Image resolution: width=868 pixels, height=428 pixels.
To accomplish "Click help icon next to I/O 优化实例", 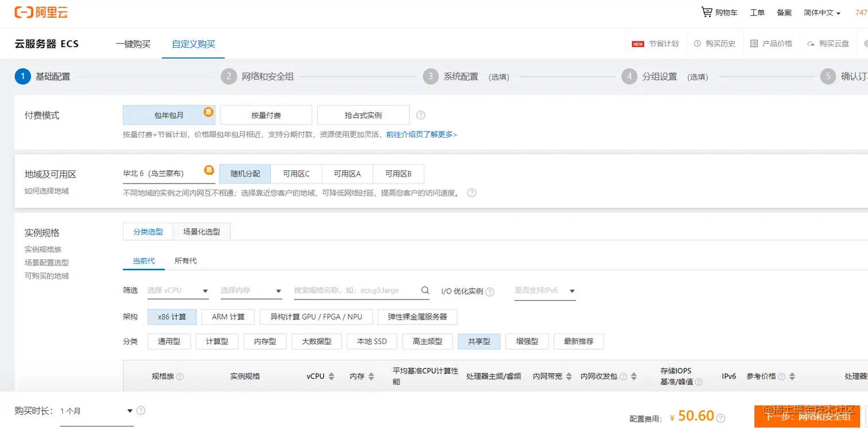I will pos(490,291).
